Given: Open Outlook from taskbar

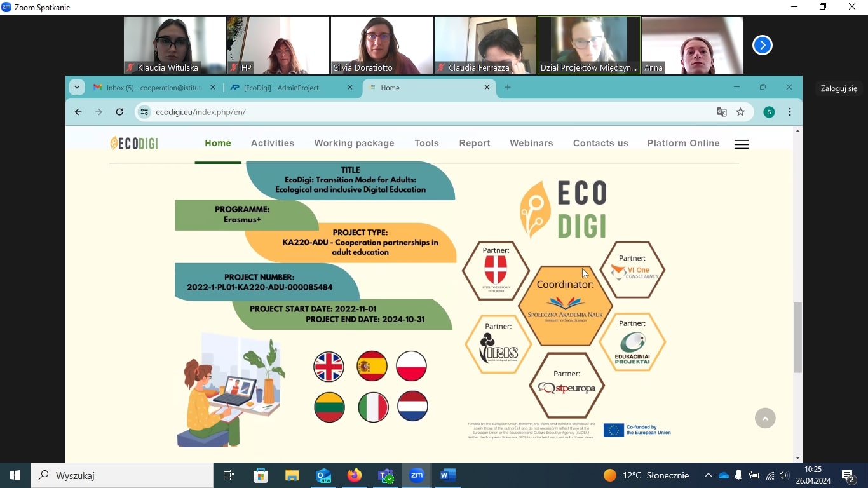Looking at the screenshot, I should coord(323,475).
